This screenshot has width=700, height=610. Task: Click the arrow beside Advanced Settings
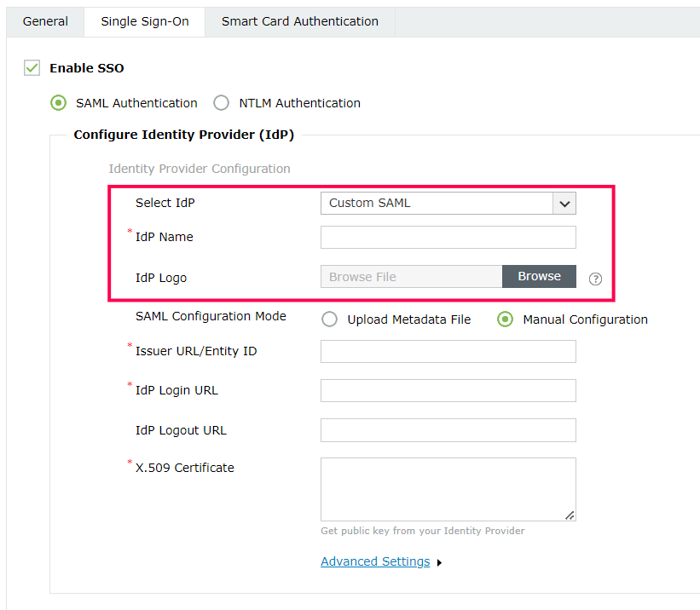(439, 563)
